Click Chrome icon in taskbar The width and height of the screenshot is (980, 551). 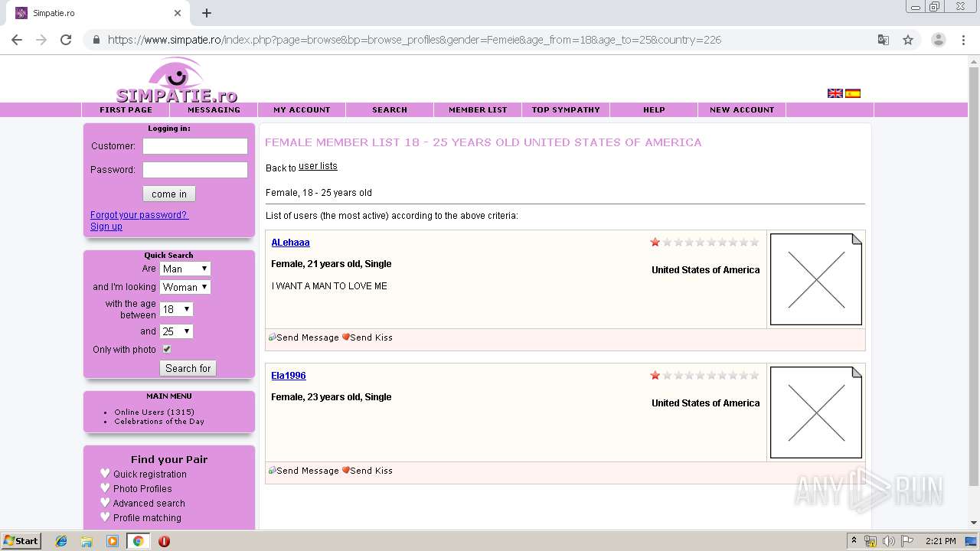click(x=138, y=541)
